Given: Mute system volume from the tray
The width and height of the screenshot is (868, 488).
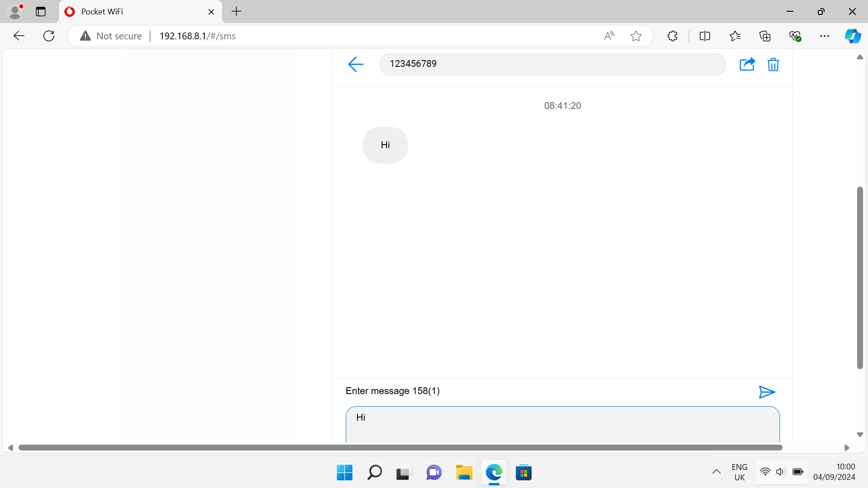Looking at the screenshot, I should pos(781,472).
